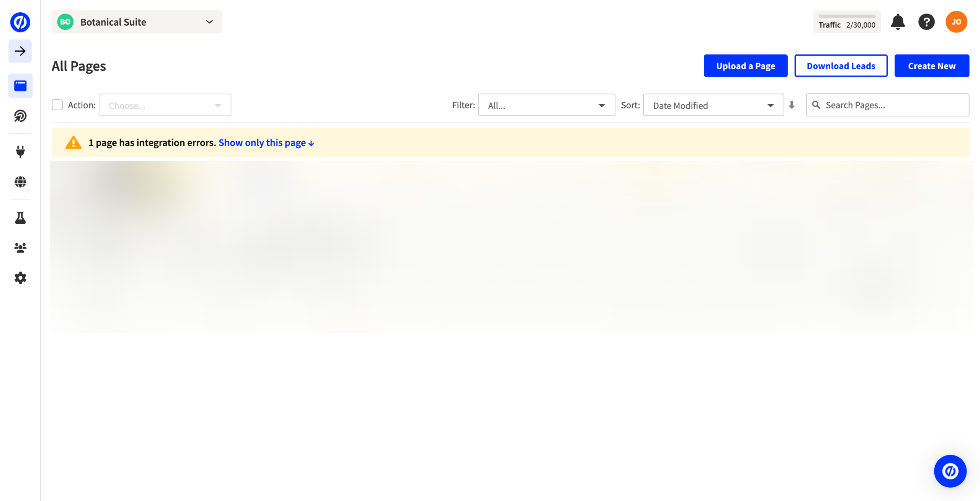This screenshot has width=980, height=501.
Task: Open the Botanical Suite client dropdown
Action: coord(136,22)
